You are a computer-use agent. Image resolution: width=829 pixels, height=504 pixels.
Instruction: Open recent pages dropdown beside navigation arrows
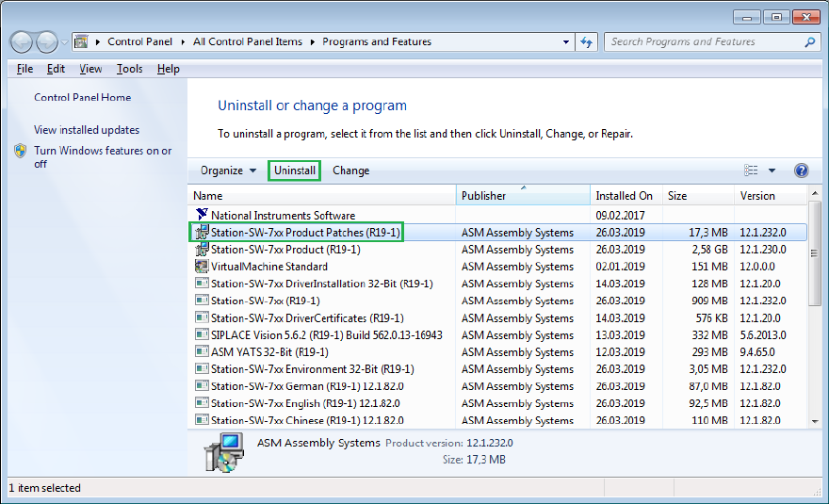[x=64, y=42]
